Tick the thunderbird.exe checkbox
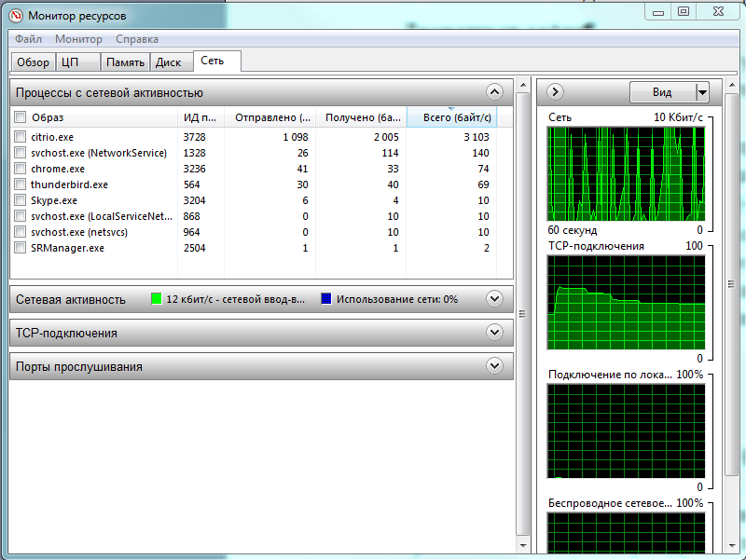The width and height of the screenshot is (746, 560). pyautogui.click(x=20, y=184)
